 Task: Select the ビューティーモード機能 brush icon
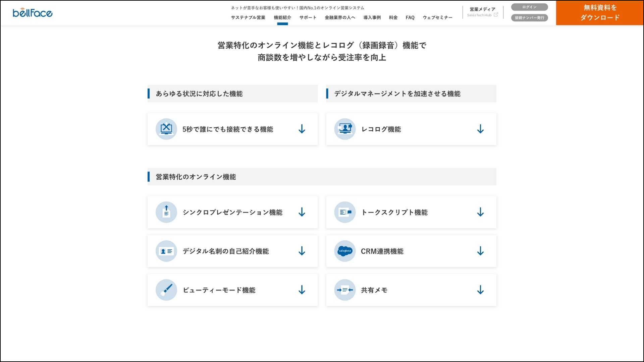point(166,290)
